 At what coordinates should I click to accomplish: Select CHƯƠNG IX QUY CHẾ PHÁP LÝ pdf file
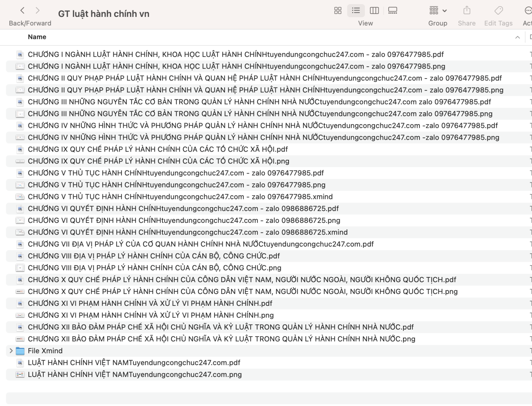[x=158, y=149]
